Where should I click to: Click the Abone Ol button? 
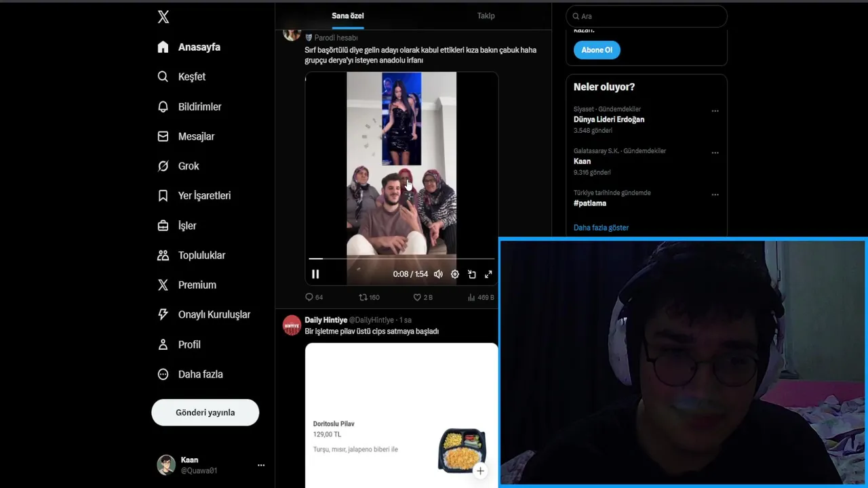tap(597, 50)
